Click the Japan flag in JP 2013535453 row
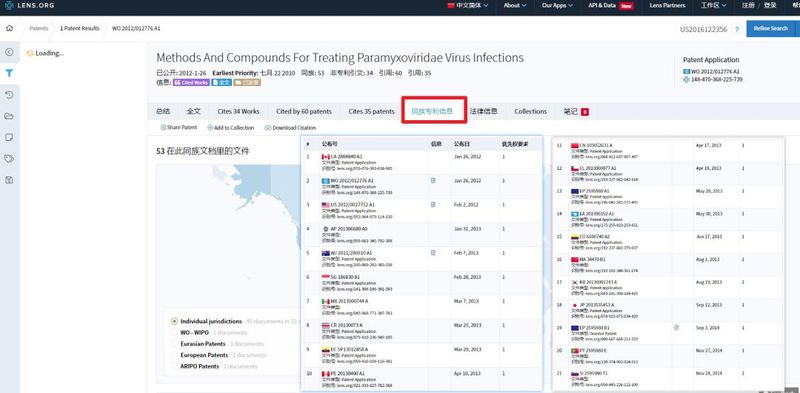800x393 pixels. click(x=575, y=305)
